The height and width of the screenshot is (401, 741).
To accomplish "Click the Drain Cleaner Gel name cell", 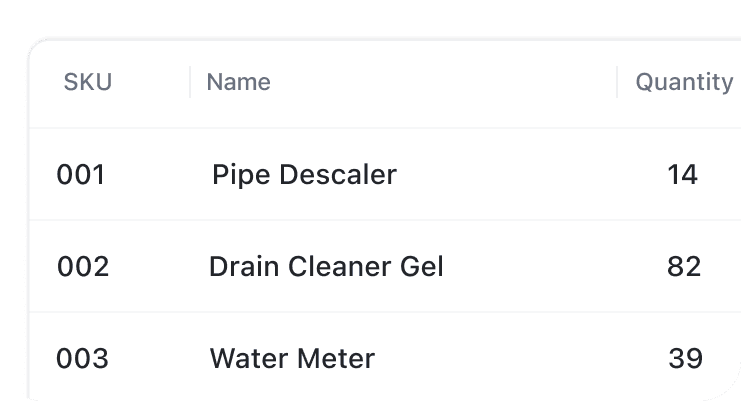I will [326, 267].
